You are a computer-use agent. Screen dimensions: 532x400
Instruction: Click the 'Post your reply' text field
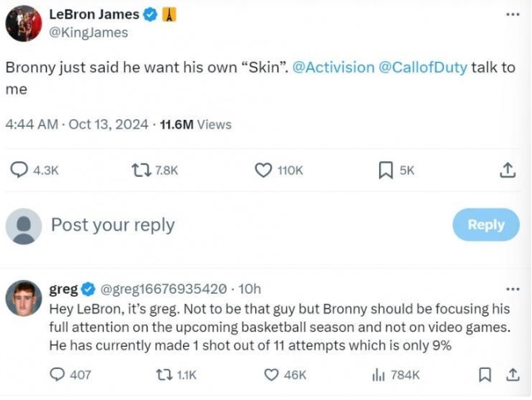tap(113, 225)
